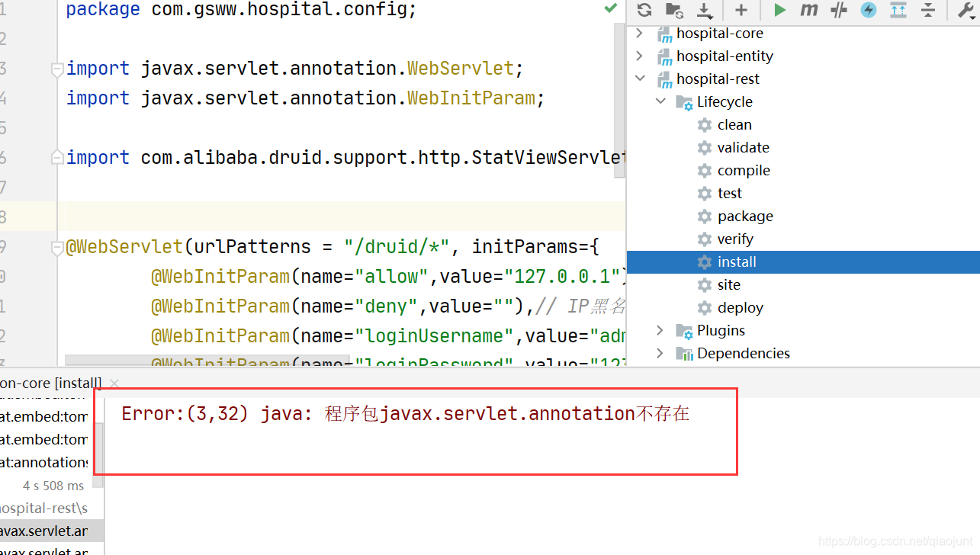
Task: Click WebServlet in import line
Action: coord(461,69)
